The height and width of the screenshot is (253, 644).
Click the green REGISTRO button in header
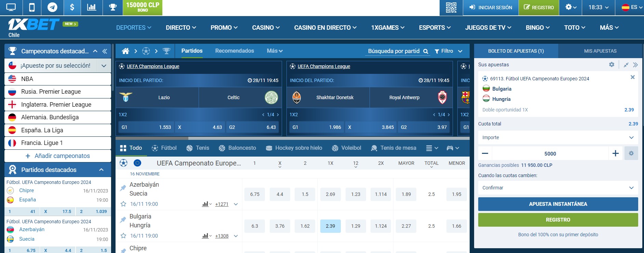(539, 8)
